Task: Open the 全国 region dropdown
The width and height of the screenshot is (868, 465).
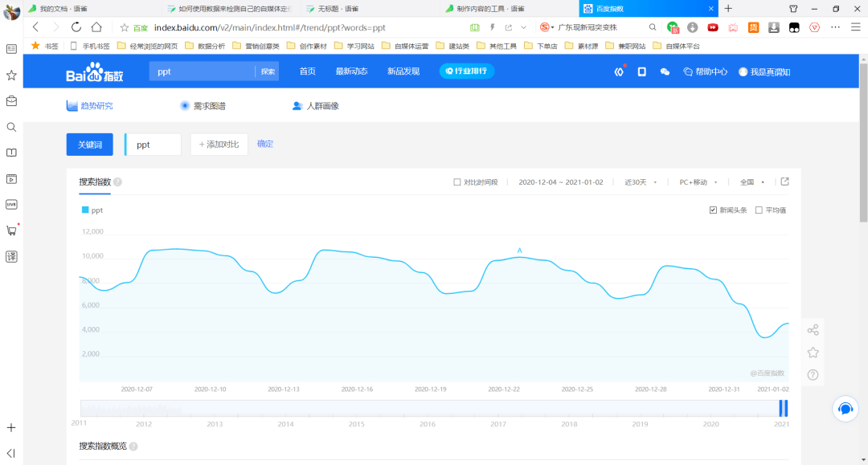Action: coord(752,182)
